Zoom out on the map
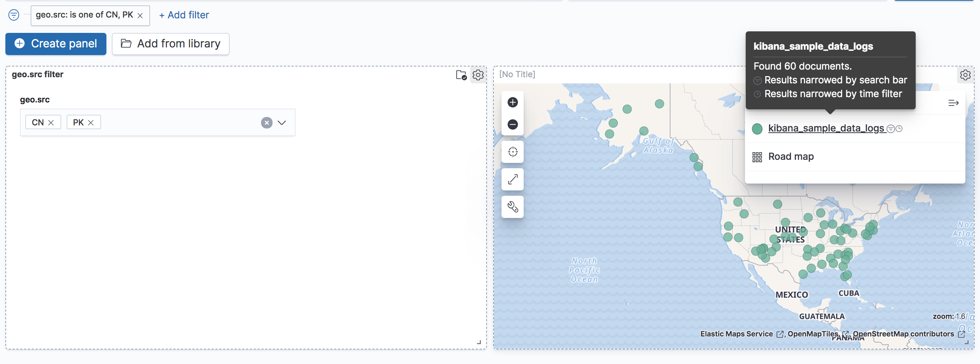 coord(512,124)
